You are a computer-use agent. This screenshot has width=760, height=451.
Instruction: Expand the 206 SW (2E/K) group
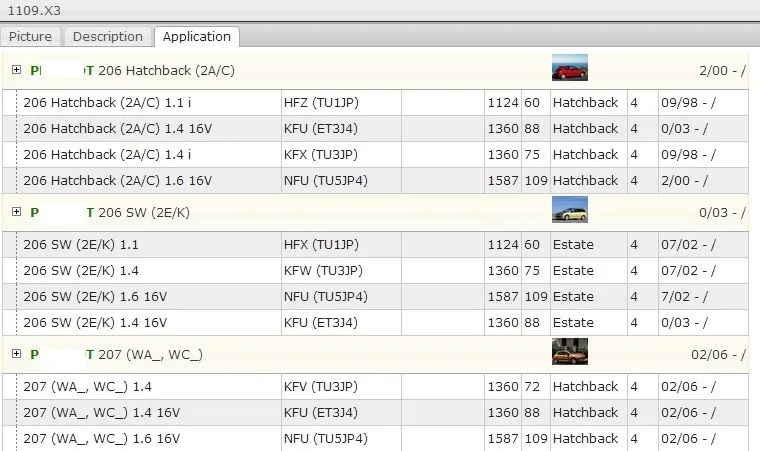coord(16,212)
